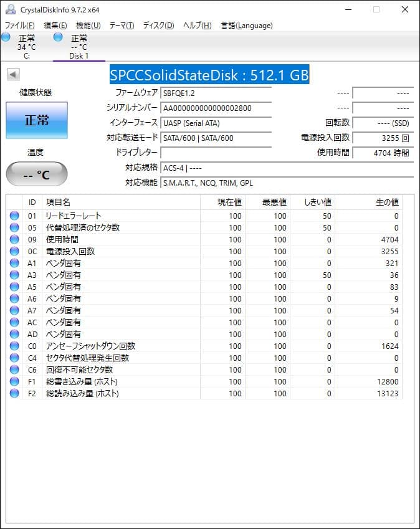Select the Disk 1 tab

point(79,47)
